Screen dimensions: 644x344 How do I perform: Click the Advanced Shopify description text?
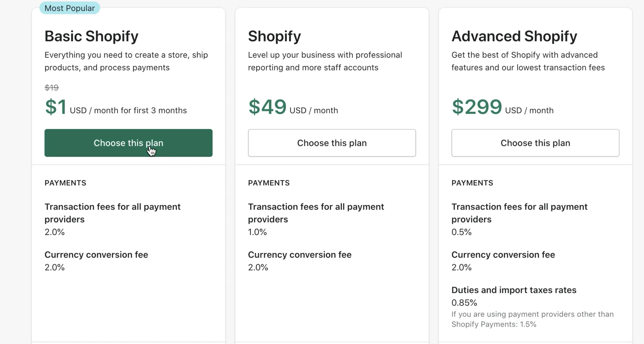coord(528,61)
